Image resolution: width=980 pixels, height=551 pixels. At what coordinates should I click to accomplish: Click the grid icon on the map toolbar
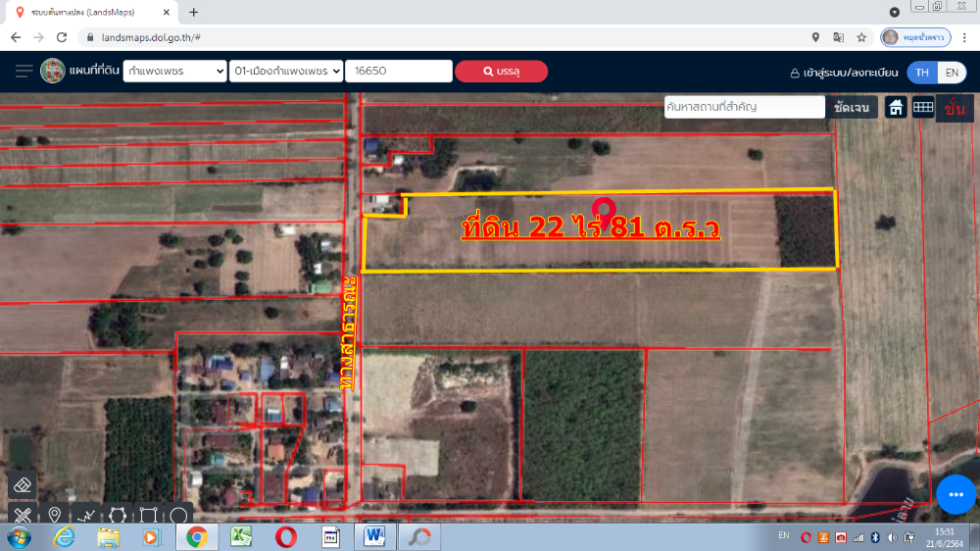click(x=922, y=108)
